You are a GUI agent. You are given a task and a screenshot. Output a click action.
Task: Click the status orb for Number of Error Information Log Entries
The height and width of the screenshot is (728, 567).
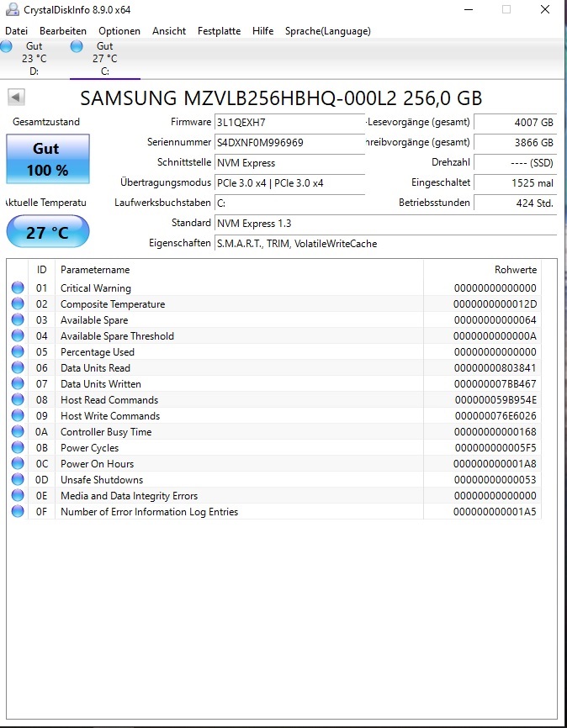[x=18, y=511]
